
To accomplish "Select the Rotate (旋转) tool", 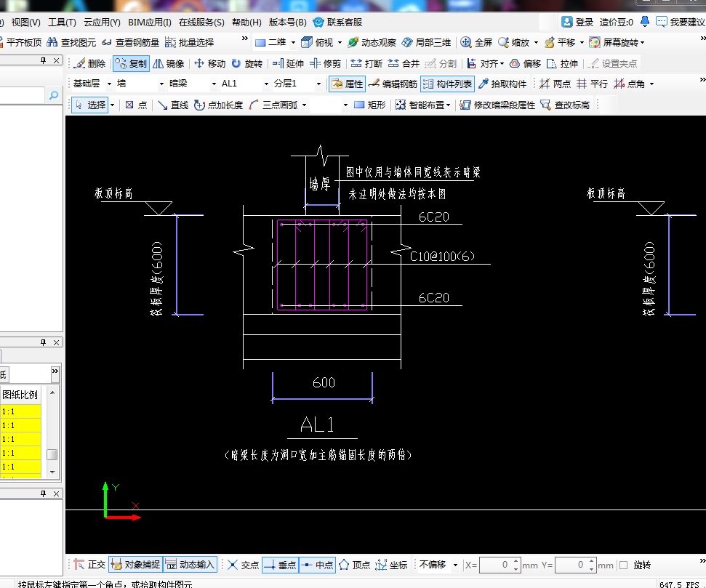I will click(x=247, y=63).
